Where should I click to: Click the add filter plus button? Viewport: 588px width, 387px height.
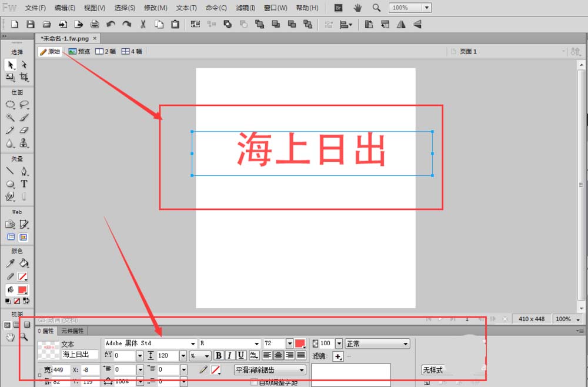click(x=337, y=356)
